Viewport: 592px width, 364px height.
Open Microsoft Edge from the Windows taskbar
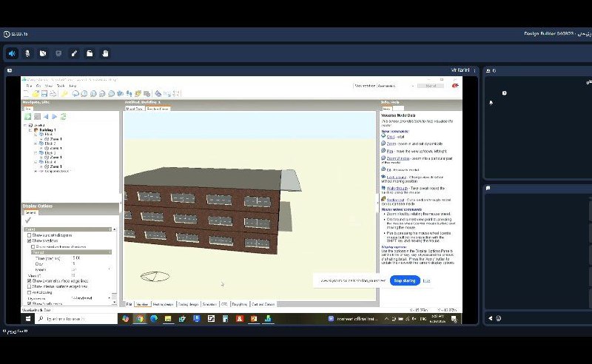coord(154,319)
